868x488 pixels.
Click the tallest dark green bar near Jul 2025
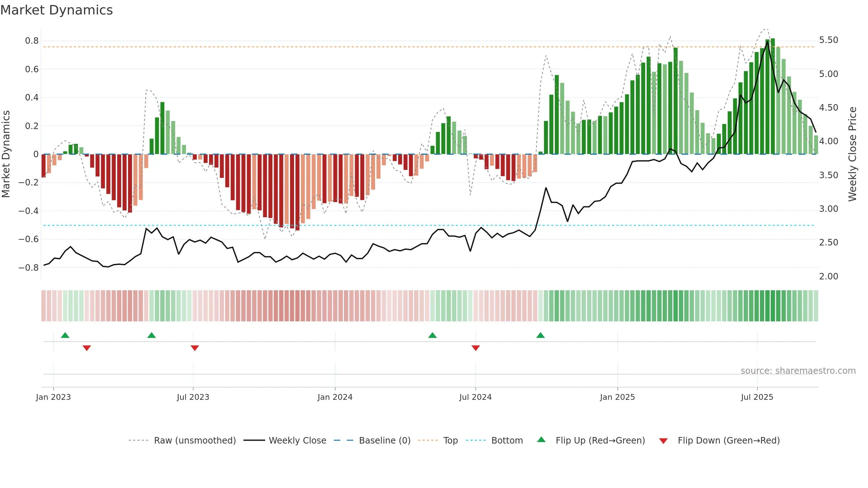(x=773, y=96)
